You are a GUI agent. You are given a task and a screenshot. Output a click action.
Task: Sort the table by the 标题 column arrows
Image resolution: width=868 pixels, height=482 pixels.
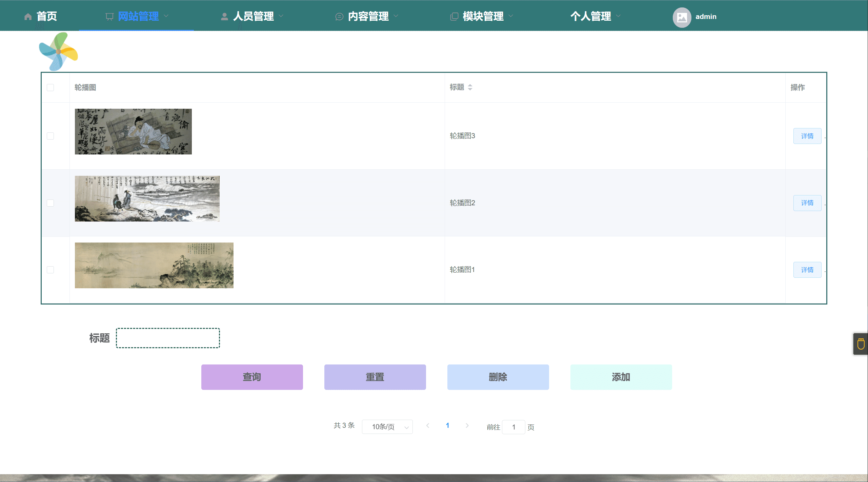pyautogui.click(x=470, y=87)
